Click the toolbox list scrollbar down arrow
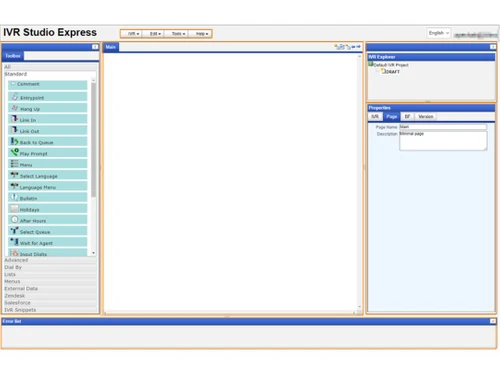500x375 pixels. coord(93,253)
